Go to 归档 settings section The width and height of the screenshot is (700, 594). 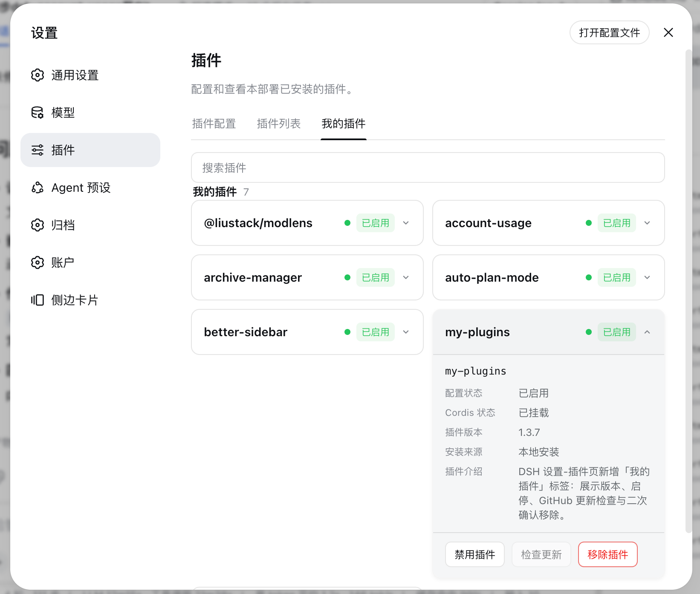click(x=90, y=225)
